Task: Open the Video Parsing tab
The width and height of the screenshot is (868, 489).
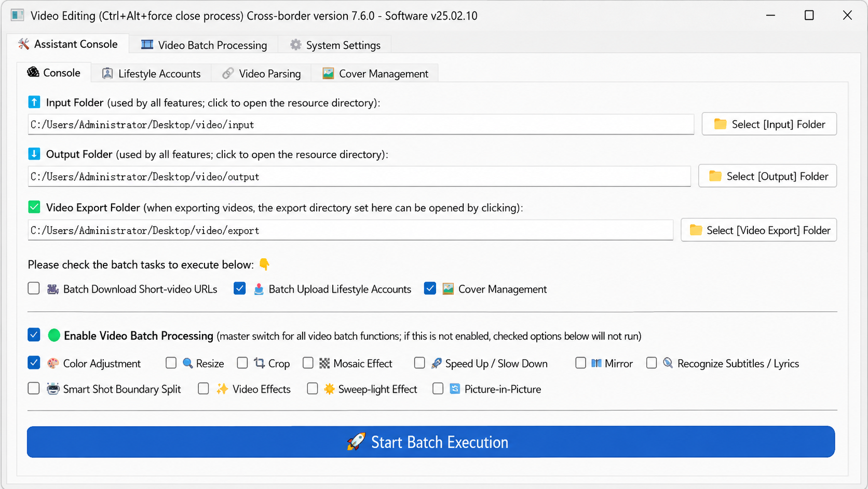Action: click(262, 74)
